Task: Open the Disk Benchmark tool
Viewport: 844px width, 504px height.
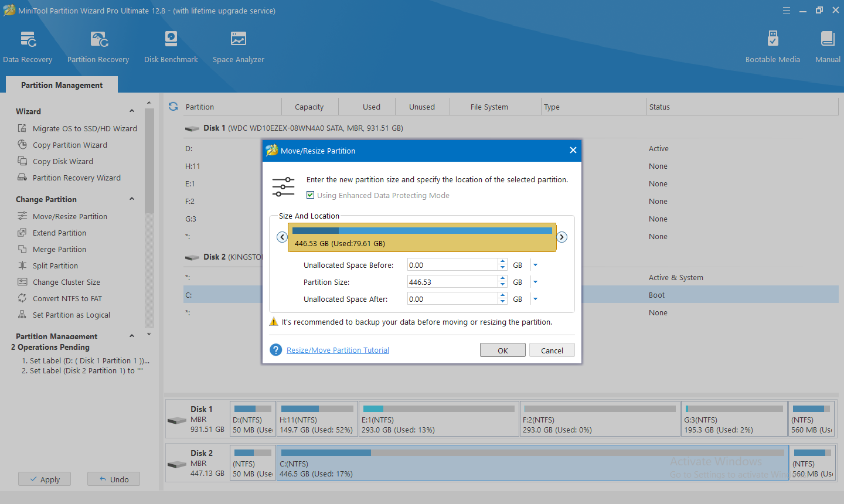Action: [171, 47]
